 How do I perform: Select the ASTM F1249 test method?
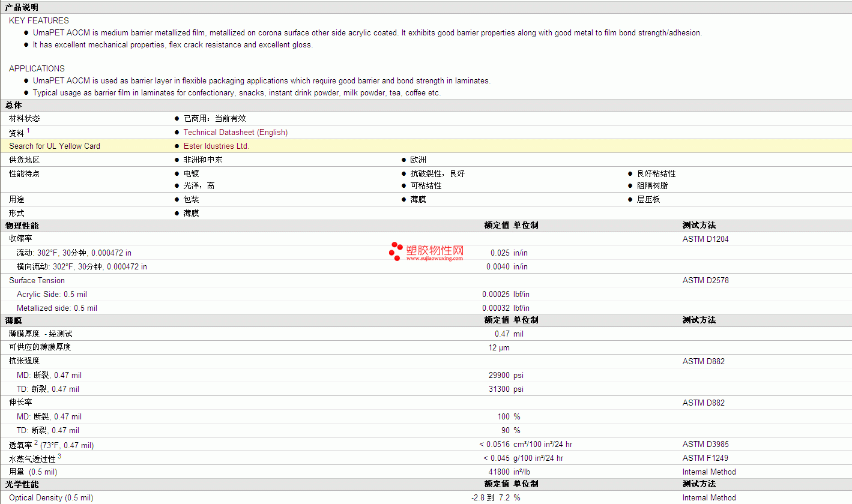point(705,458)
